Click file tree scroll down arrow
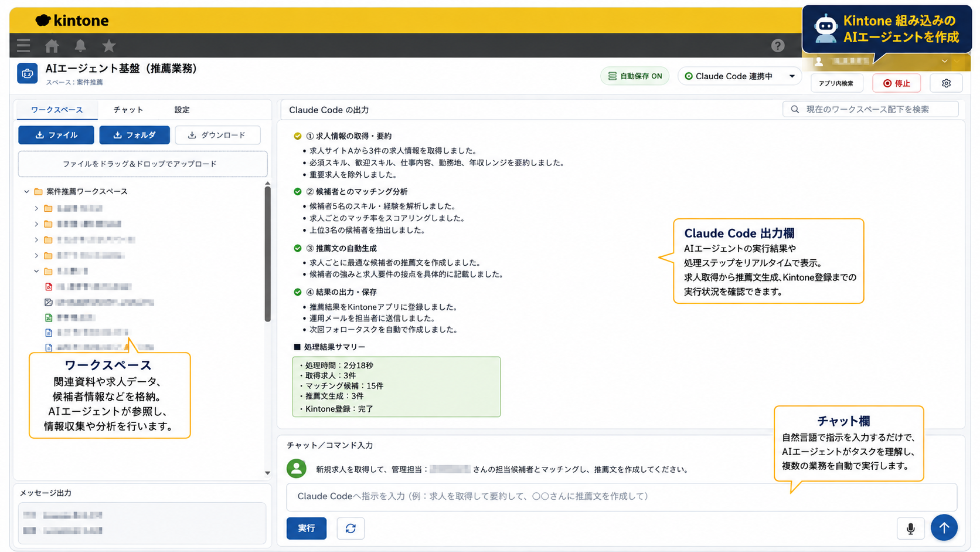Screen dimensions: 980x552 (267, 473)
